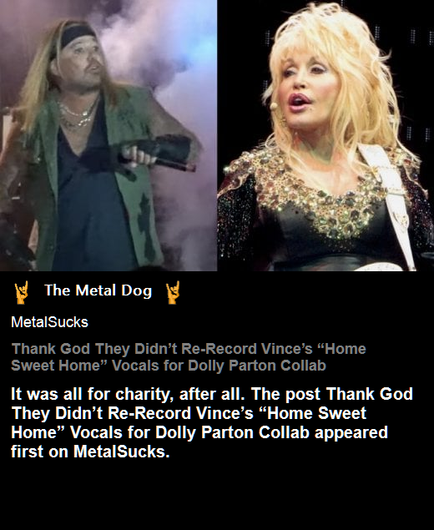This screenshot has height=530, width=434.
Task: Open the MetalSucks source label
Action: point(50,322)
